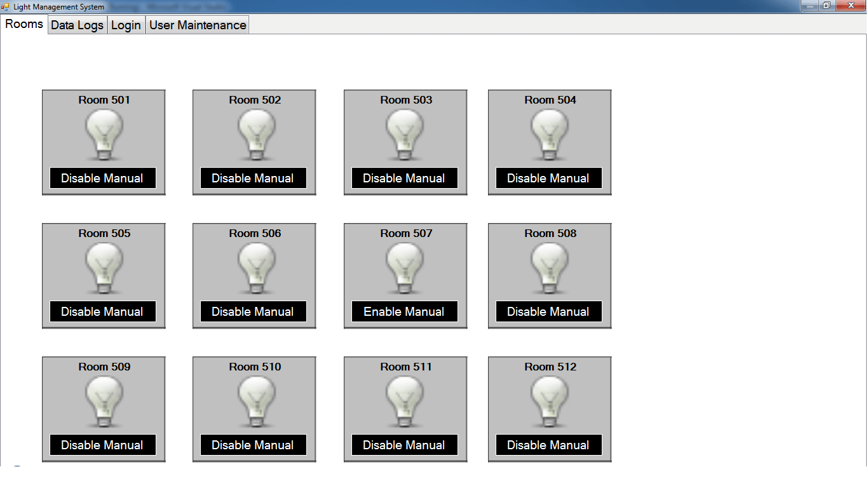Click the Room 506 light bulb icon
The height and width of the screenshot is (488, 868).
click(256, 268)
